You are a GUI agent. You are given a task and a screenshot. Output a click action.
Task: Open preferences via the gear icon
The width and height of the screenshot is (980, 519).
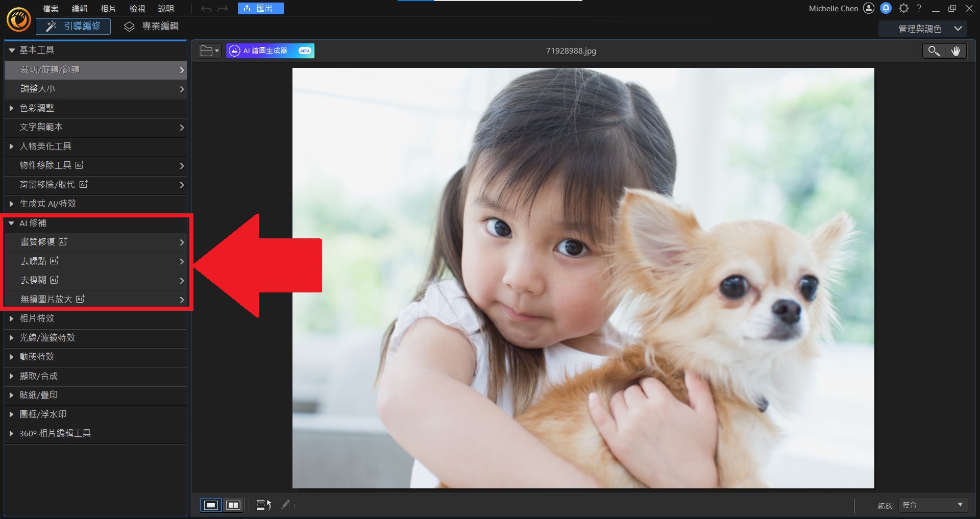pos(903,8)
